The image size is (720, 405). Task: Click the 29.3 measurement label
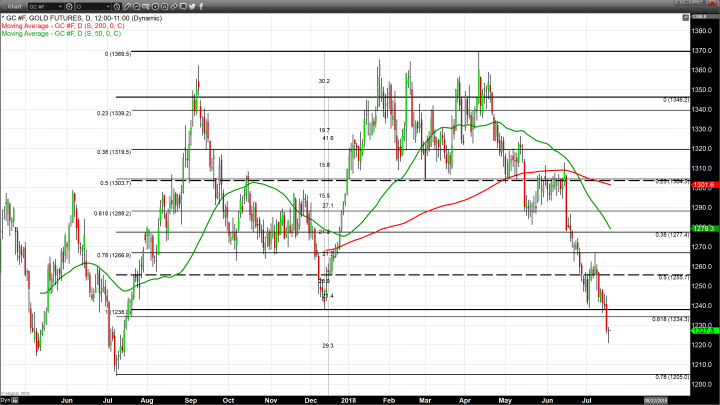coord(328,346)
